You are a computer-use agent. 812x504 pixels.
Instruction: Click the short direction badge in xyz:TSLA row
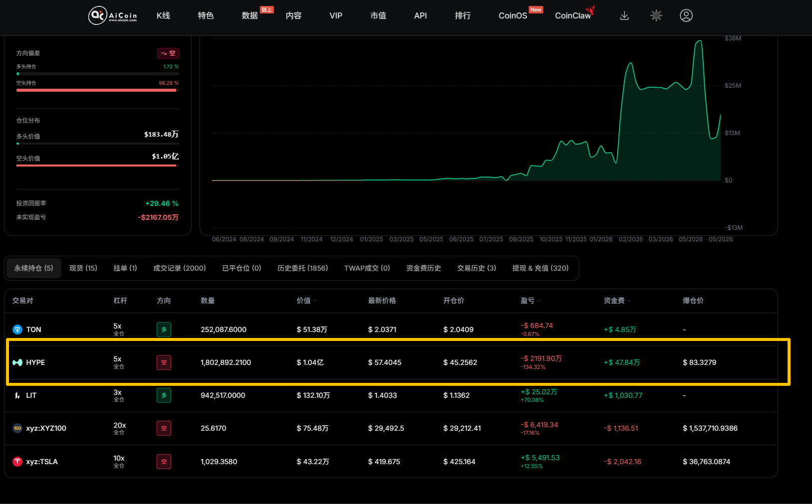[164, 462]
